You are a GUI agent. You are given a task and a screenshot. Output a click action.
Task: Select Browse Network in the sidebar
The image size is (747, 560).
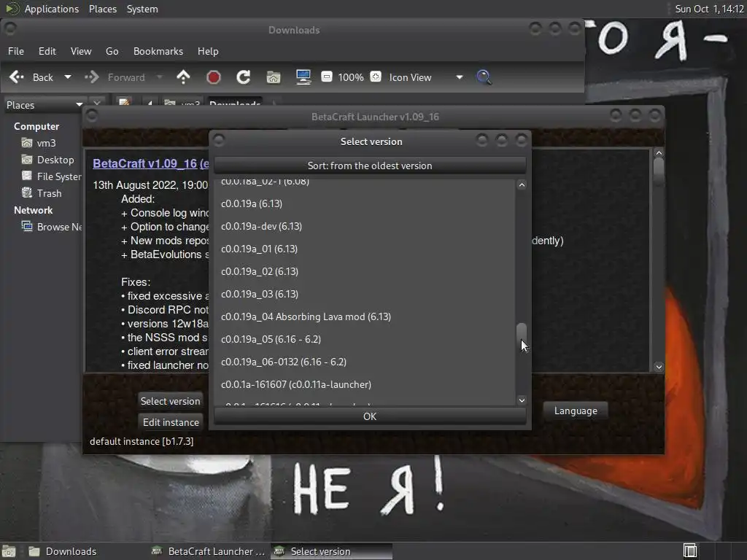click(52, 227)
